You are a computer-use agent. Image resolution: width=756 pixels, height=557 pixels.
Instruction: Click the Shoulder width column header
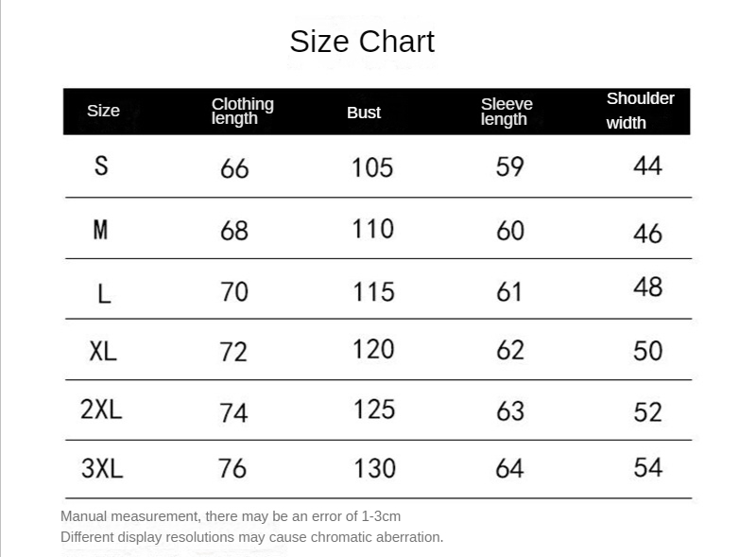641,111
